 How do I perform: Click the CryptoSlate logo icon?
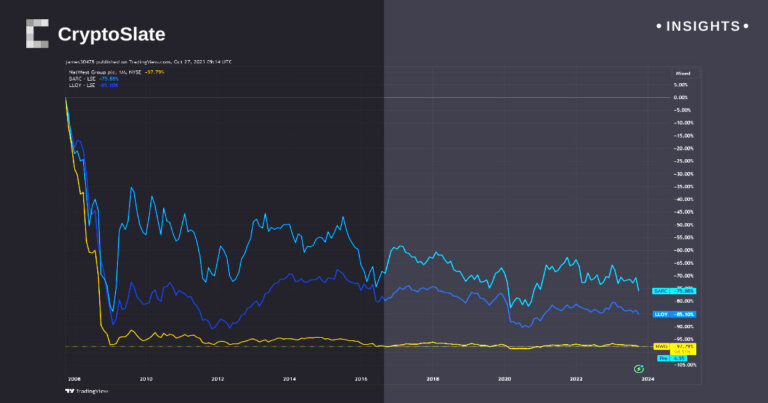(37, 34)
